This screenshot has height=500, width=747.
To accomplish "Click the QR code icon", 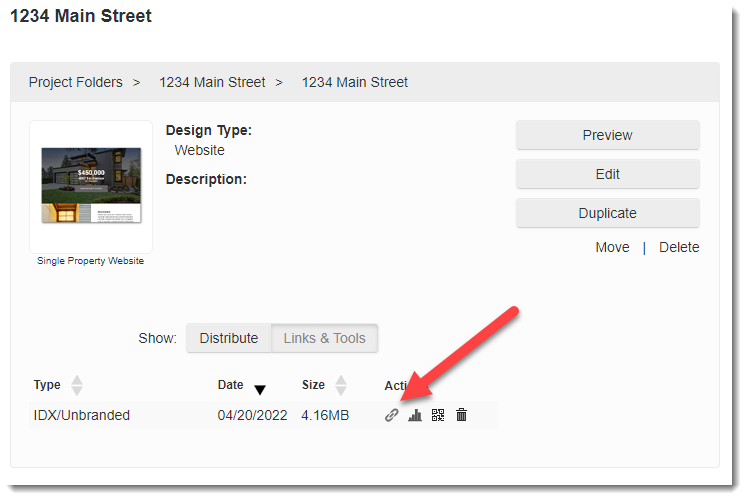I will pyautogui.click(x=438, y=415).
